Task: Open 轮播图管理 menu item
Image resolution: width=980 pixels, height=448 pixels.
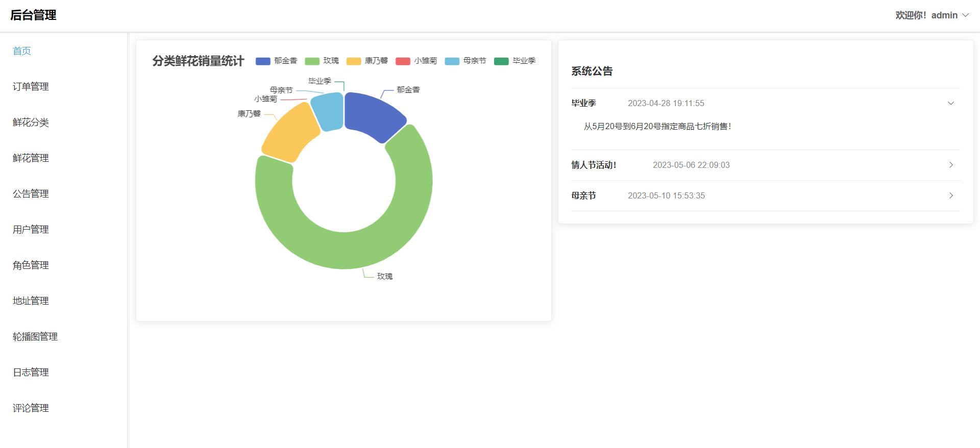Action: click(35, 336)
